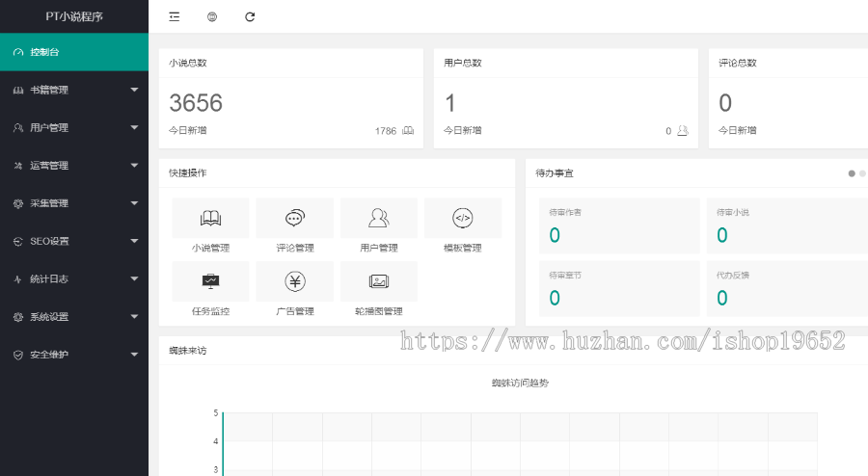Screen dimensions: 868x476
Task: Open 广告管理 yen icon shortcut
Action: 295,281
